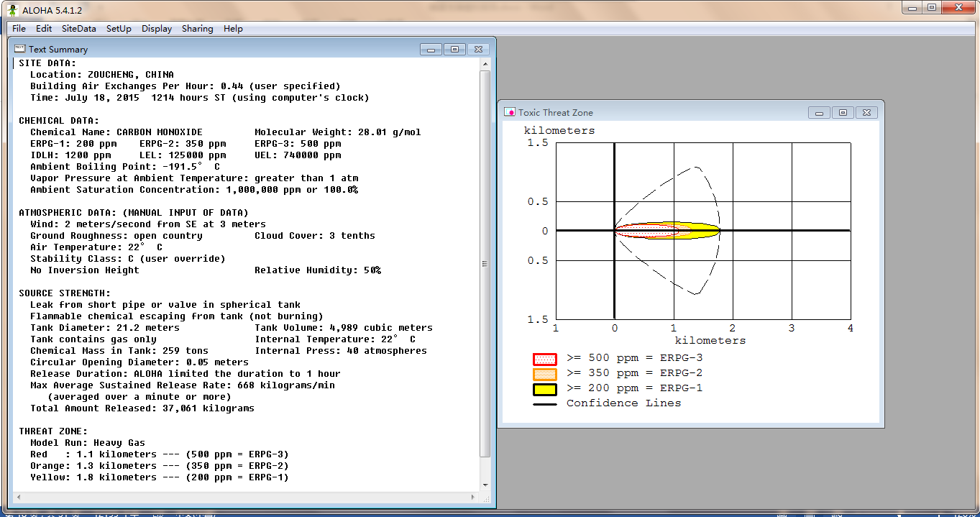The height and width of the screenshot is (517, 980).
Task: Open the SiteData menu
Action: [x=79, y=29]
